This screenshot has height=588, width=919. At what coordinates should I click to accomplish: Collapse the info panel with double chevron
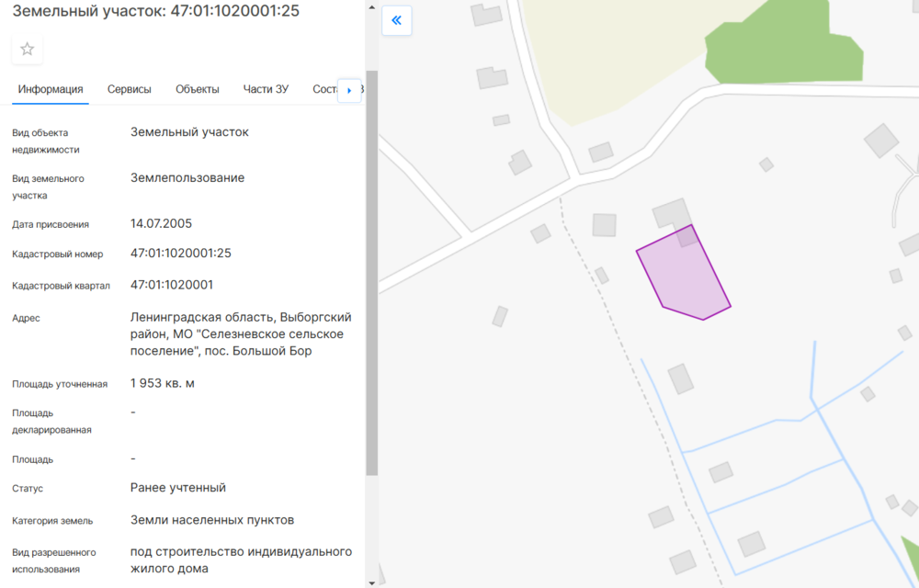pyautogui.click(x=397, y=20)
